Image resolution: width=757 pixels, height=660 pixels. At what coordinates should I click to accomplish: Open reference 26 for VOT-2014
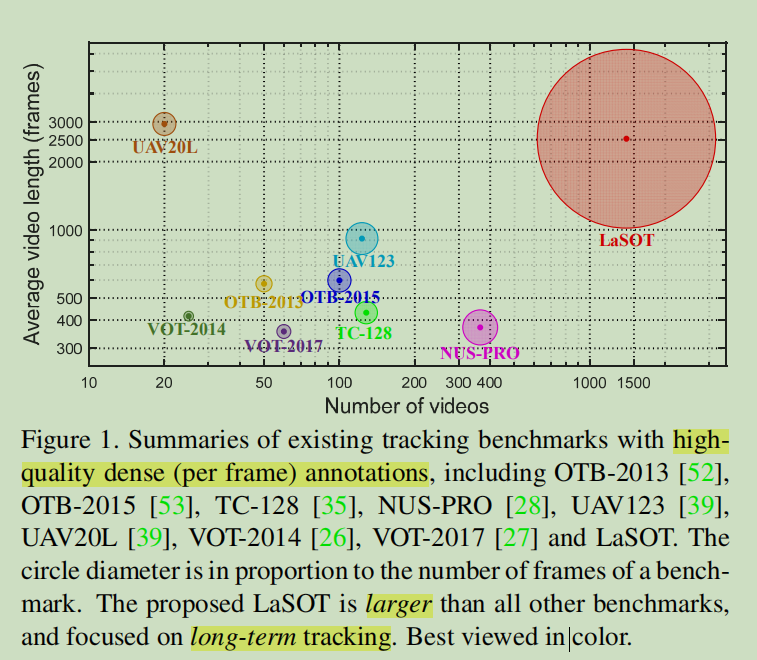pyautogui.click(x=333, y=538)
